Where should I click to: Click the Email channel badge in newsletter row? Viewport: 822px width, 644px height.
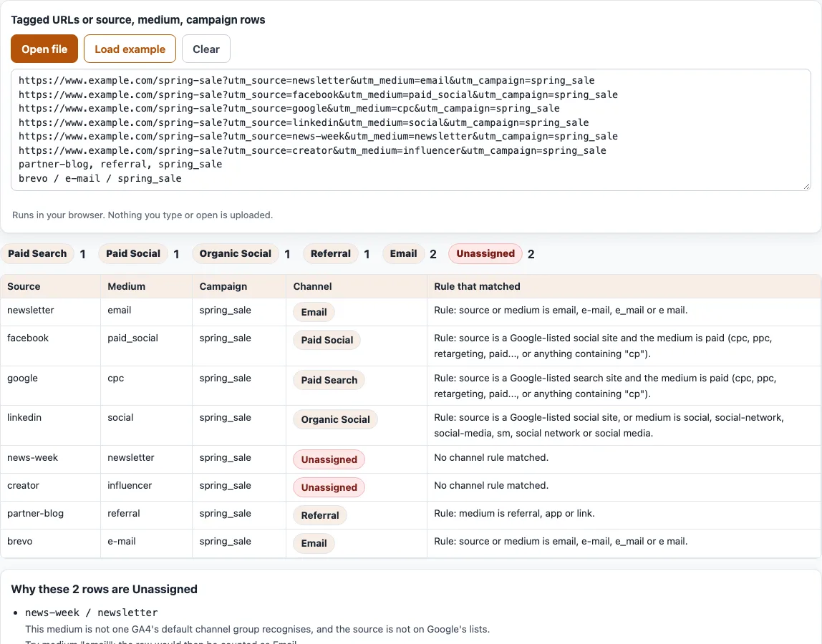tap(314, 312)
